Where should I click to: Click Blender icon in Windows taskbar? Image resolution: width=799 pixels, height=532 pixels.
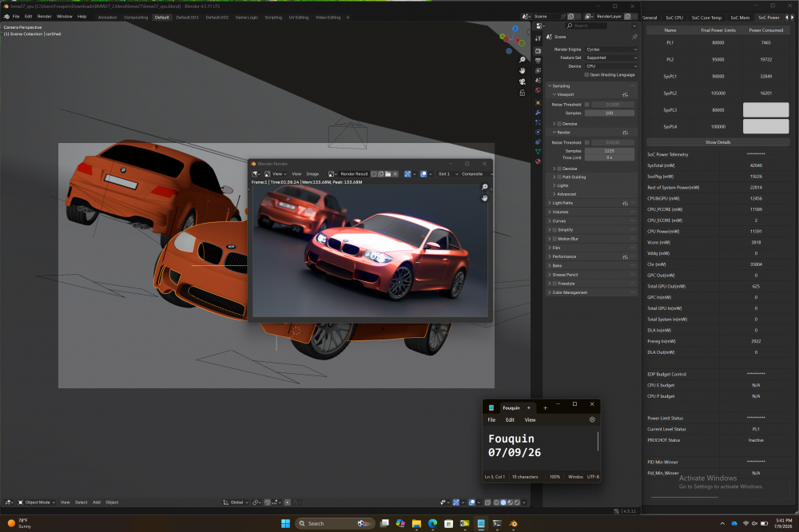click(513, 523)
